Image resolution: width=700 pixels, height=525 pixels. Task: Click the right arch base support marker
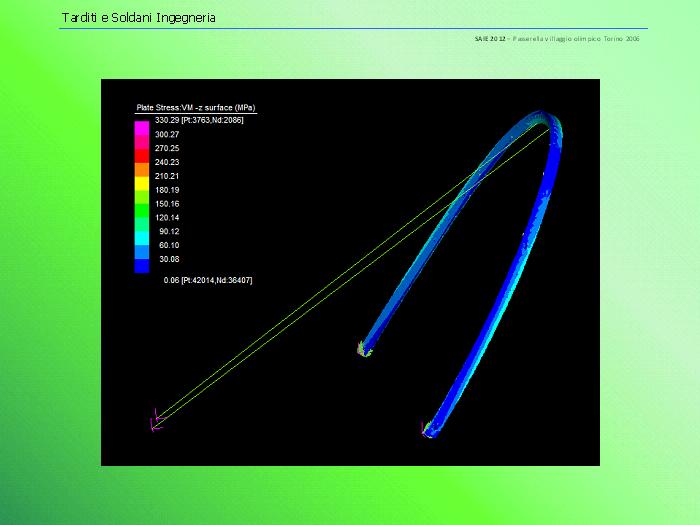point(429,430)
